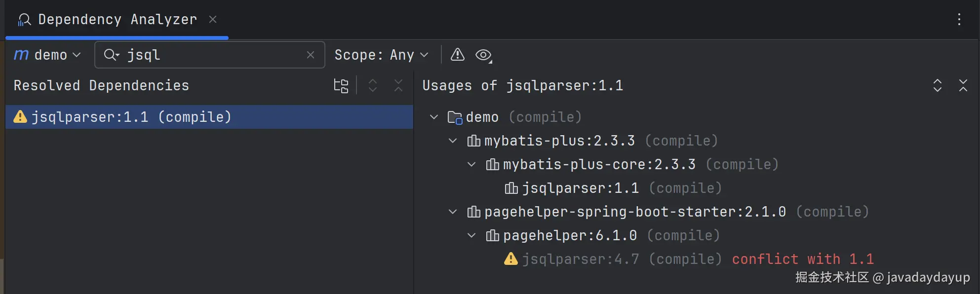
Task: Expand all in Resolved Dependencies panel
Action: pyautogui.click(x=373, y=86)
